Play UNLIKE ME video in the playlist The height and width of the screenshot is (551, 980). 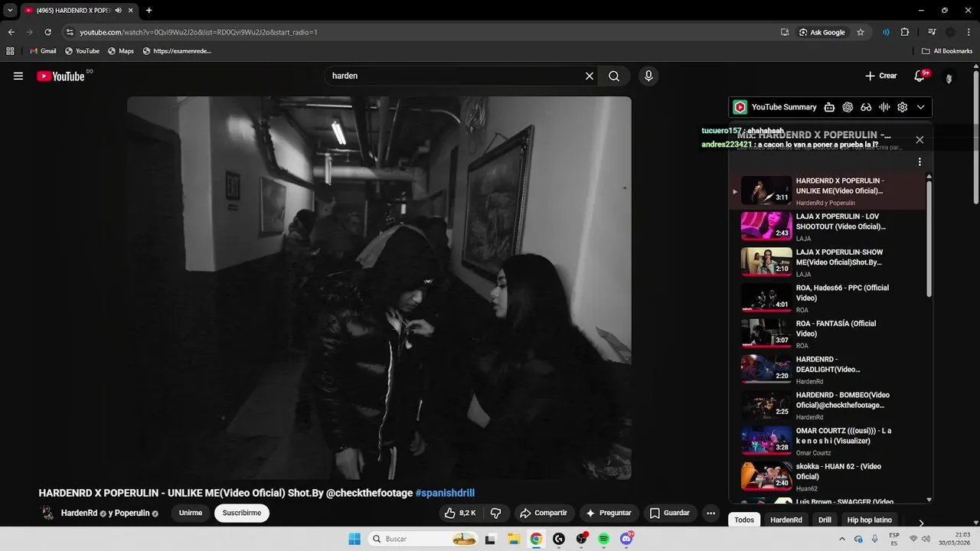[x=828, y=191]
